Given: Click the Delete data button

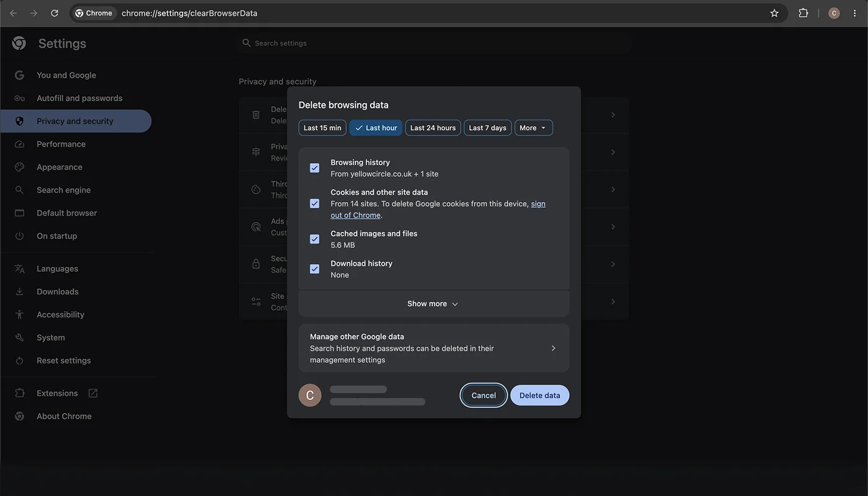Looking at the screenshot, I should coord(539,395).
